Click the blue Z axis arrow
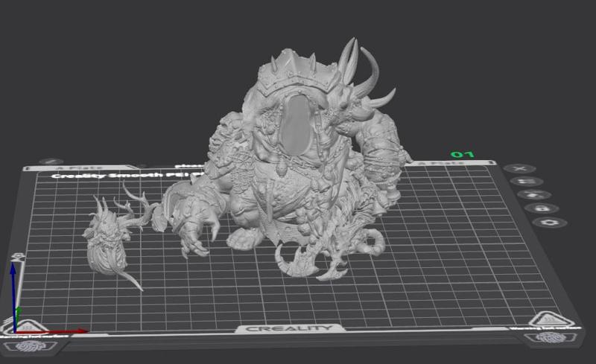 click(13, 295)
